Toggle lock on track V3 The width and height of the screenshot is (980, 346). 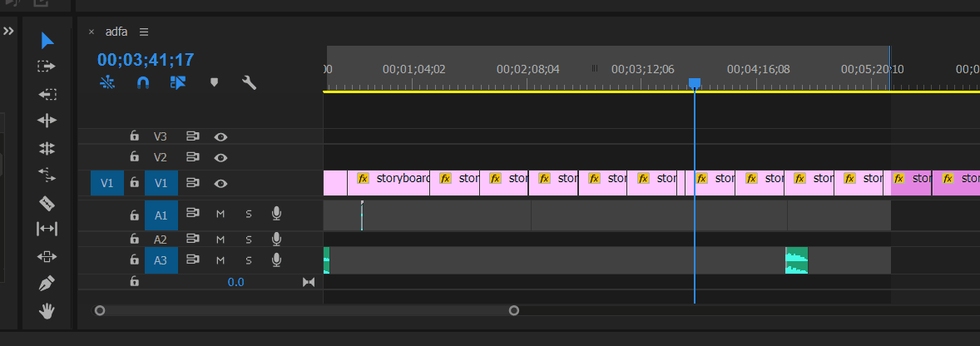134,136
